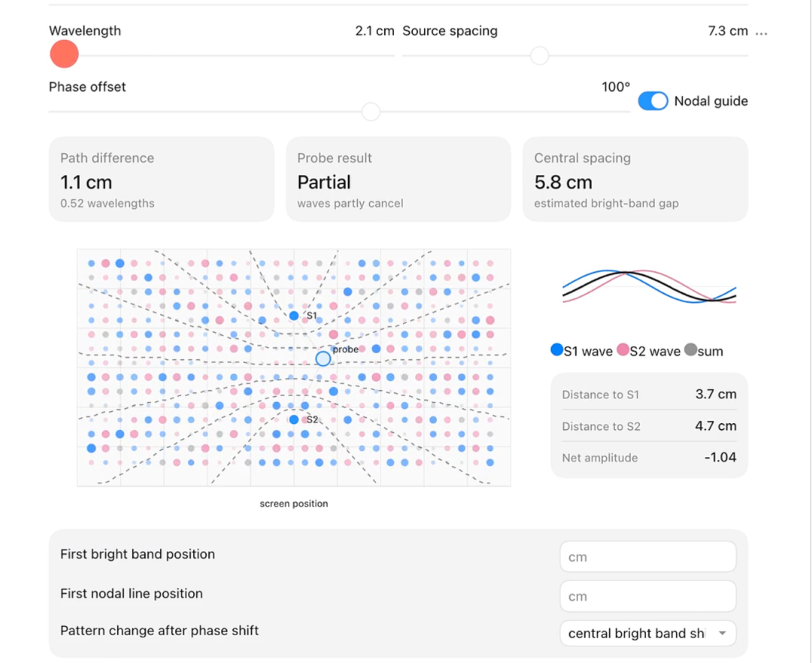The width and height of the screenshot is (812, 663).
Task: Open the three-dots menu beside Source spacing
Action: [761, 33]
